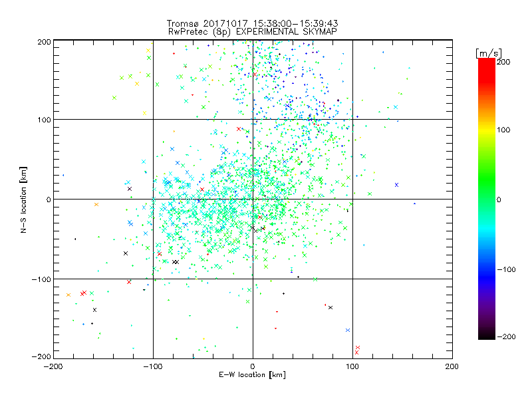
Task: Click the colorbar label '100'
Action: (503, 130)
